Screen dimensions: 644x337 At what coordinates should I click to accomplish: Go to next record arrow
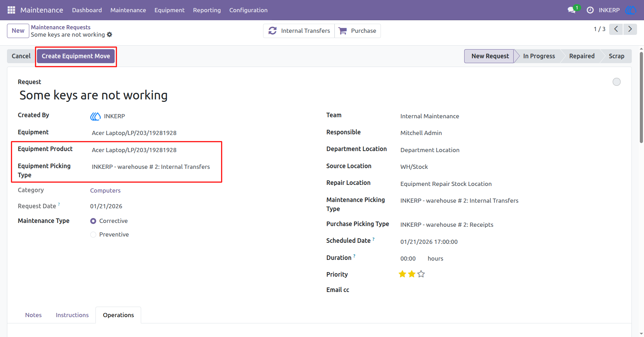click(630, 29)
